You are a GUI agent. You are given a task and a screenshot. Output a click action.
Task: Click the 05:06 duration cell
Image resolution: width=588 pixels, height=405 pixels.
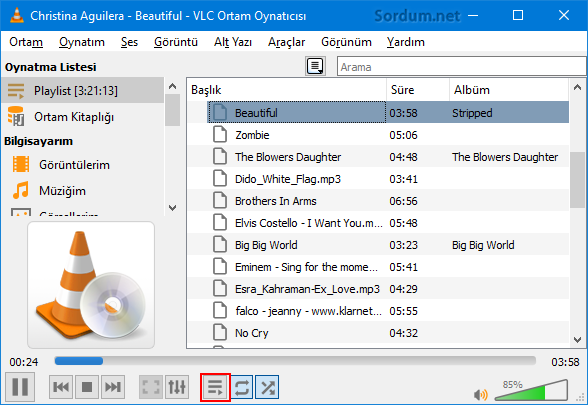(x=403, y=135)
